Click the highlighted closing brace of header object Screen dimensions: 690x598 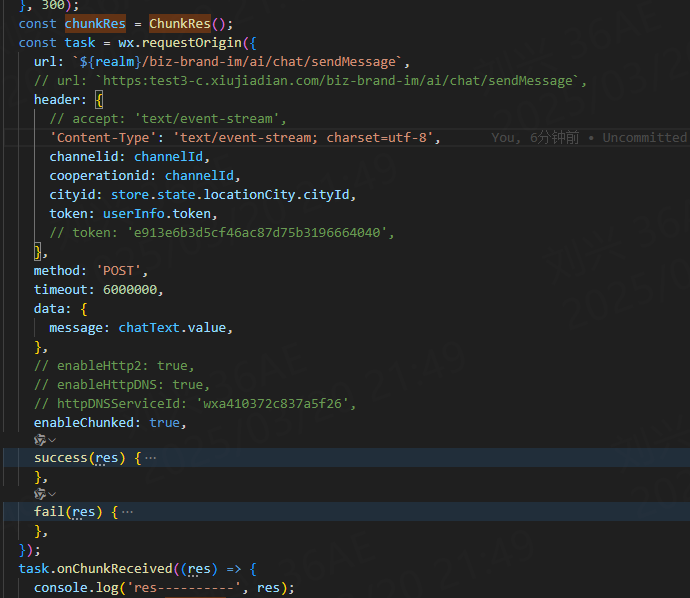pyautogui.click(x=38, y=252)
